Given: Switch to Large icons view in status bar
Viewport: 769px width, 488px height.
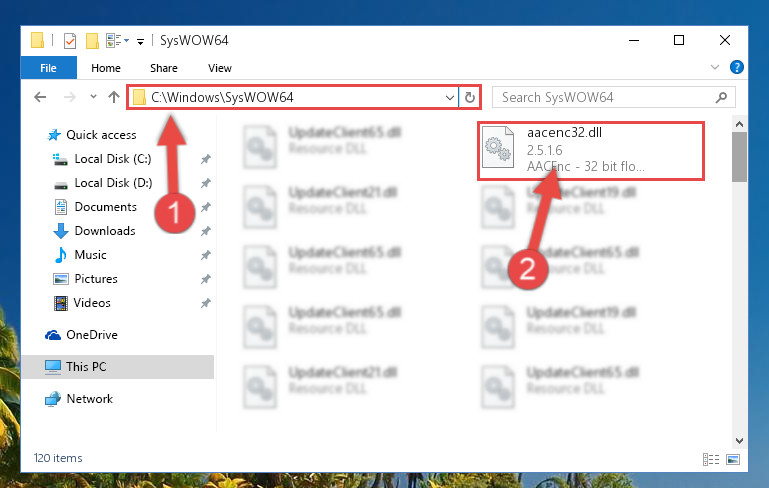Looking at the screenshot, I should (x=733, y=460).
